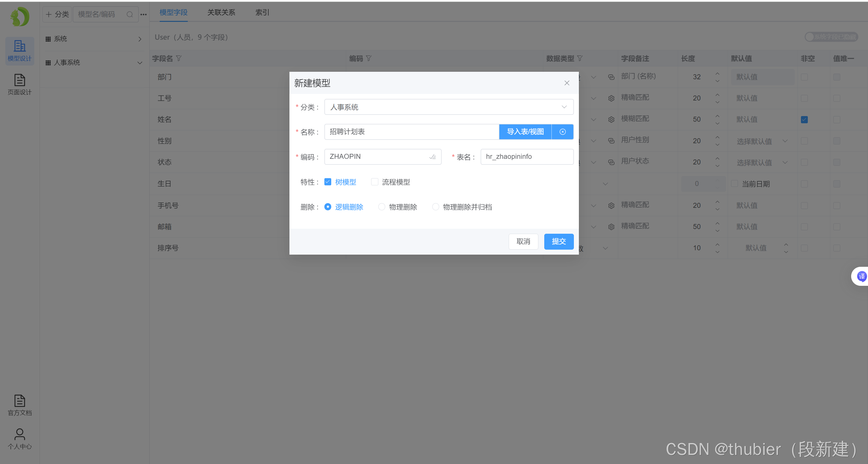Viewport: 868px width, 464px height.
Task: Open the three-dots more menu
Action: click(143, 14)
